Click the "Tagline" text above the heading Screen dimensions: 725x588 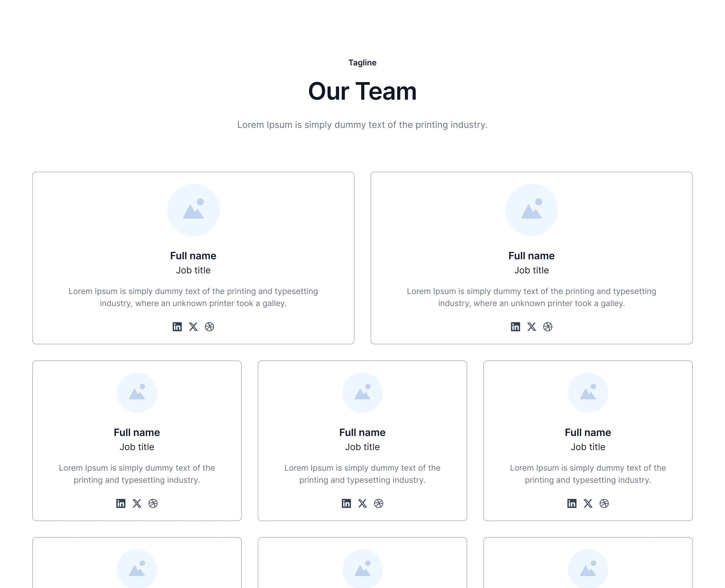tap(362, 63)
